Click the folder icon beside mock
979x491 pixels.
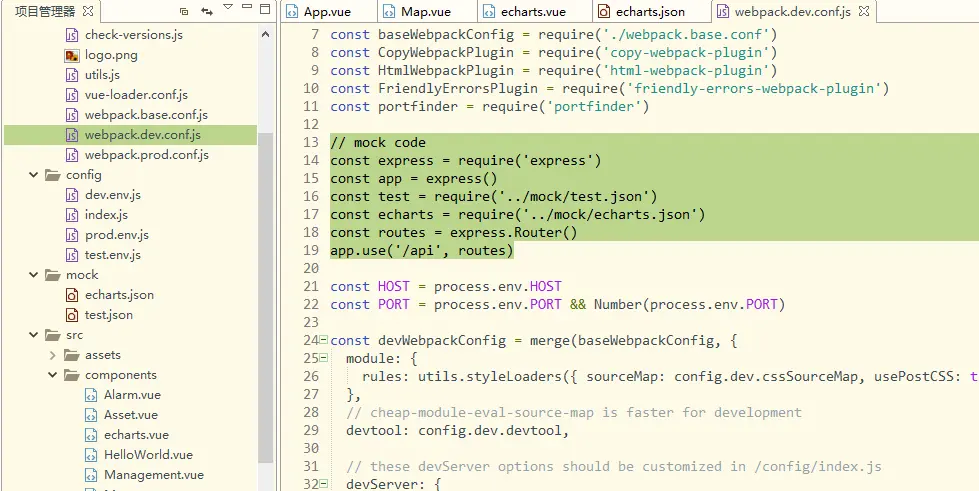tap(53, 275)
